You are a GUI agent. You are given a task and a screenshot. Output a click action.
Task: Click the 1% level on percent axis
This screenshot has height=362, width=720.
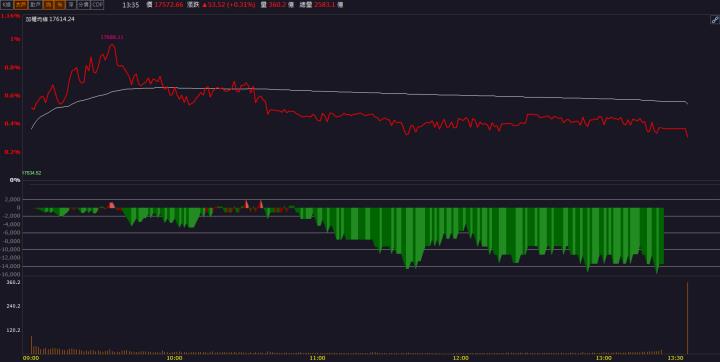[16, 40]
